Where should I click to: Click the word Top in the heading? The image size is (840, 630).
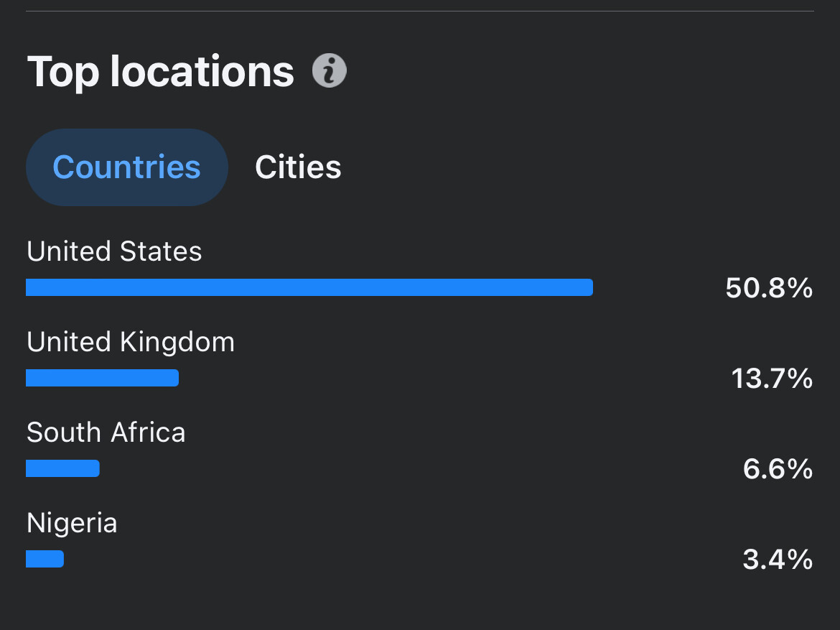click(62, 71)
